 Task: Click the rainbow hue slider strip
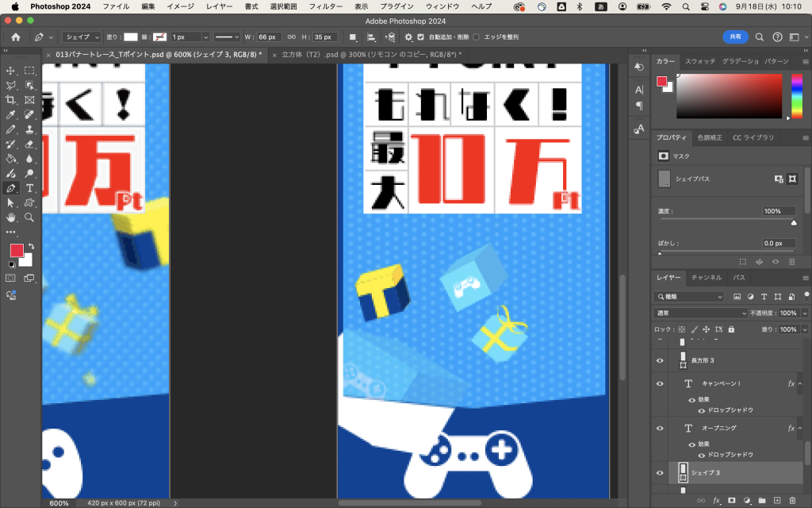pyautogui.click(x=796, y=96)
